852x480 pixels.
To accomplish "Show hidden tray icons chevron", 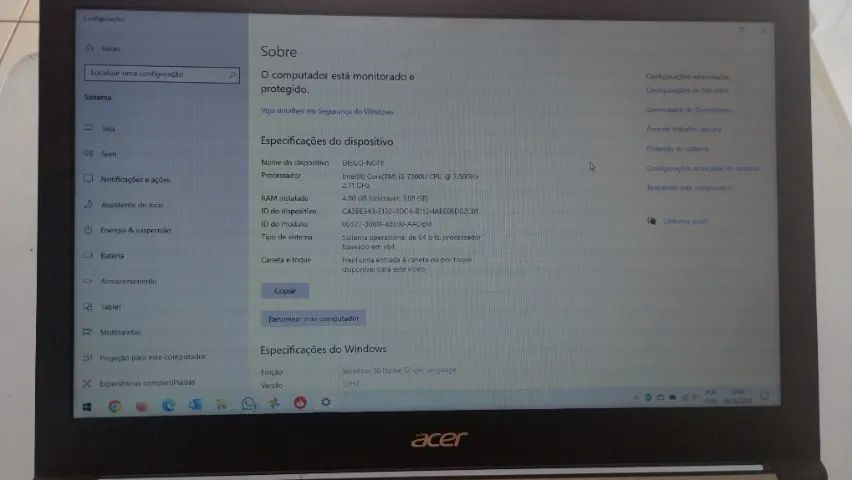I will 636,397.
